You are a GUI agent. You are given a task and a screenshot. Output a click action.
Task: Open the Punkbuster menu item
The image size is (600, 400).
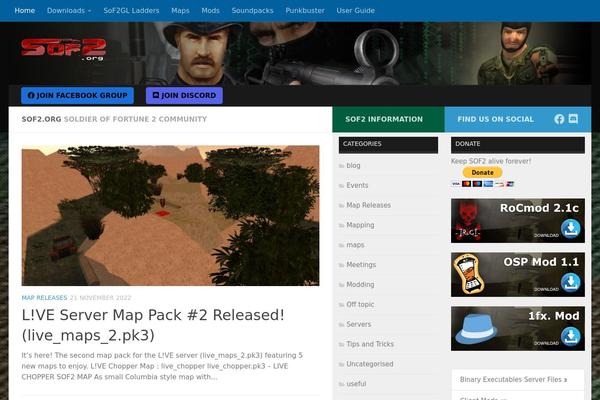tap(305, 11)
